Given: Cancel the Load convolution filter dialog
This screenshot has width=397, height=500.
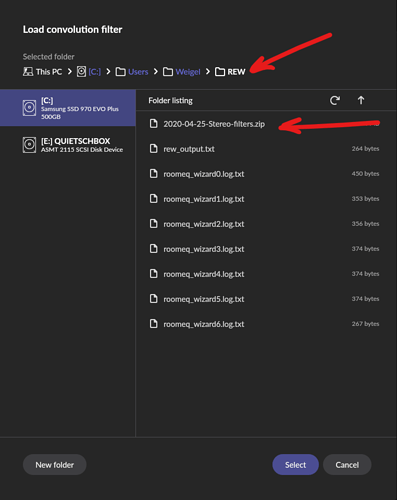Looking at the screenshot, I should (347, 465).
